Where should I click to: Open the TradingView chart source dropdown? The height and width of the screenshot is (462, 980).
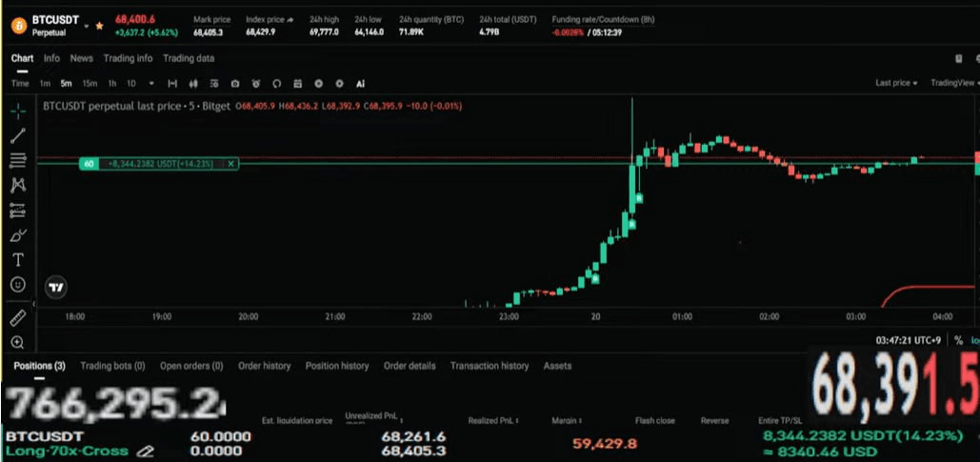[954, 83]
